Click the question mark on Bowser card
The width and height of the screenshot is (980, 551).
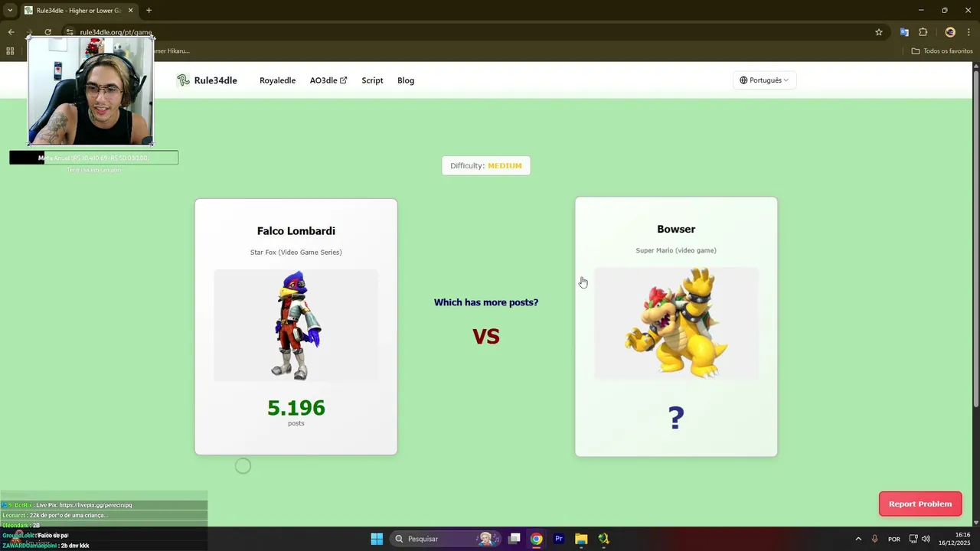point(676,418)
